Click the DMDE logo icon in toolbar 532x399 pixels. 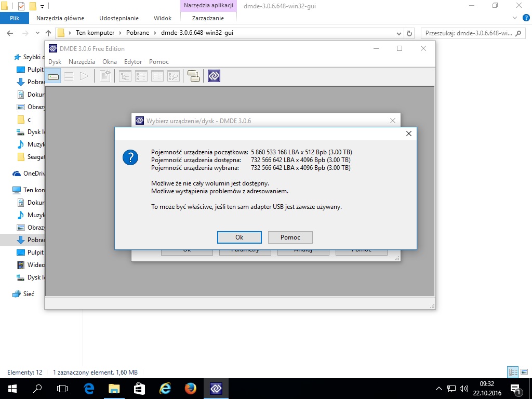(214, 76)
